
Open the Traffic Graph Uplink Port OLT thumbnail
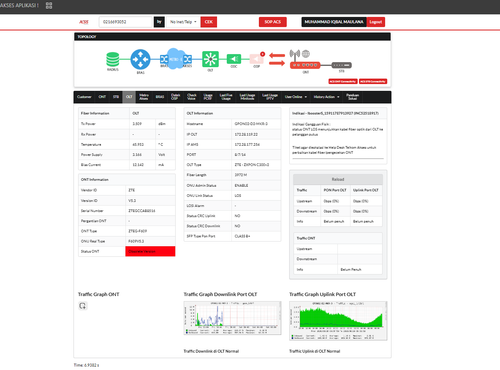(x=338, y=321)
